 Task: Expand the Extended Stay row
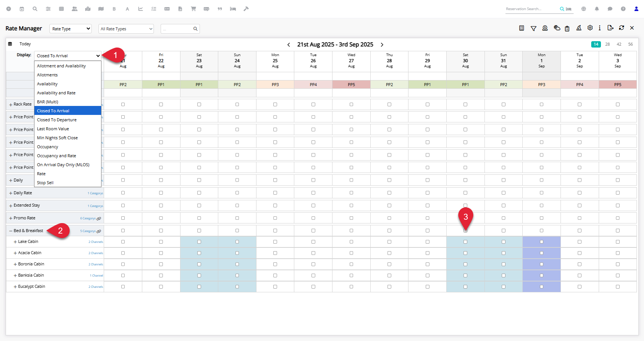[11, 205]
